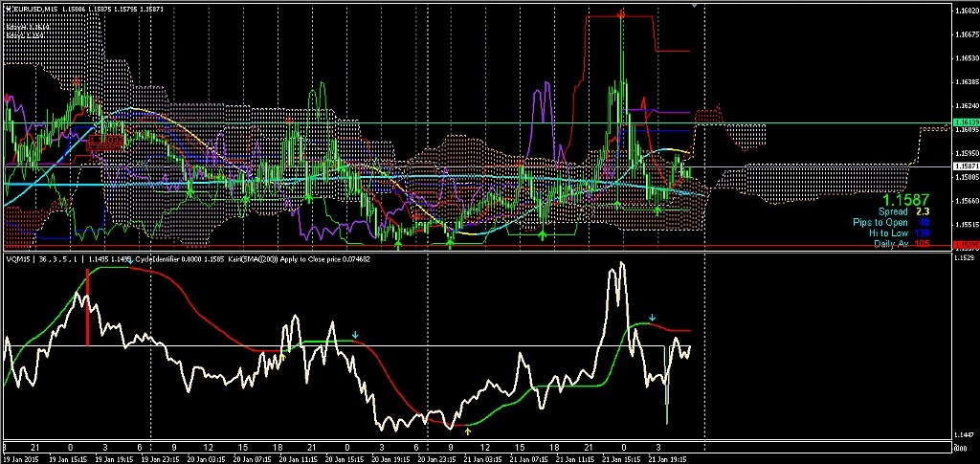Click the 20 Jan 23:15 time label

point(436,459)
